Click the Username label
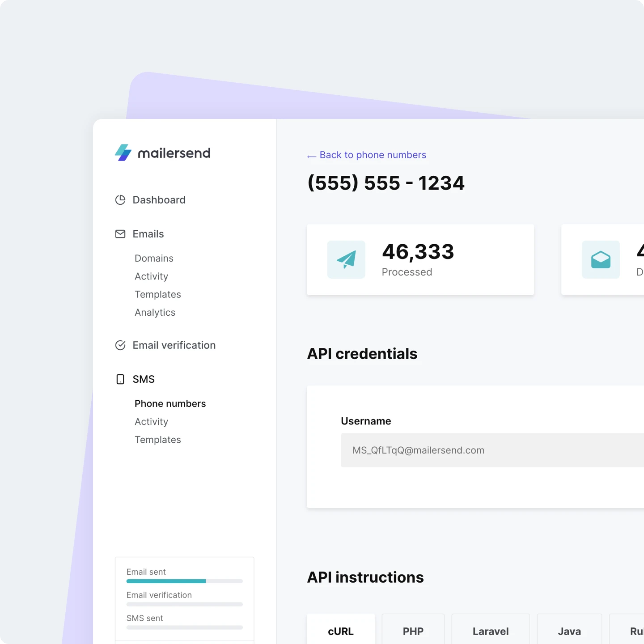This screenshot has width=644, height=644. 366,421
